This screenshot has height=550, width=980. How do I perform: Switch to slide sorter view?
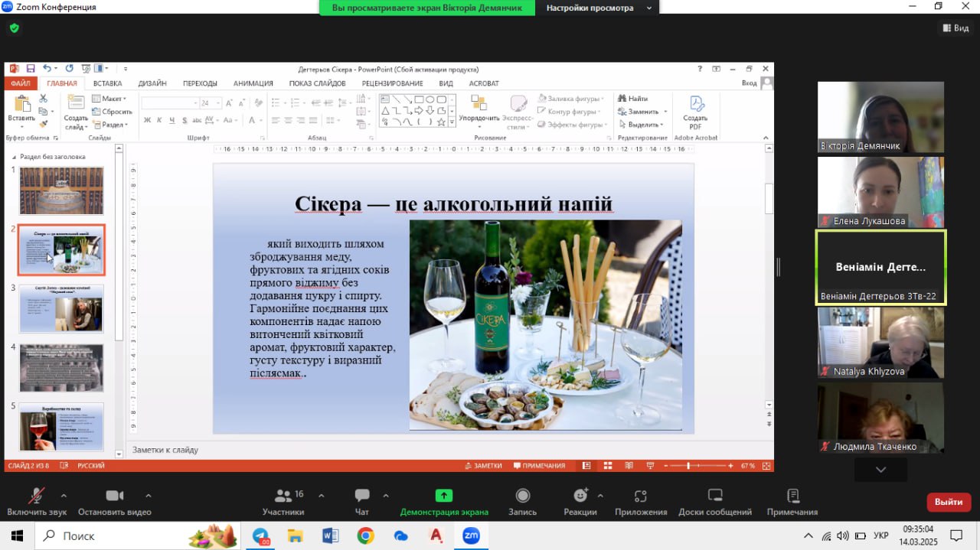click(607, 466)
